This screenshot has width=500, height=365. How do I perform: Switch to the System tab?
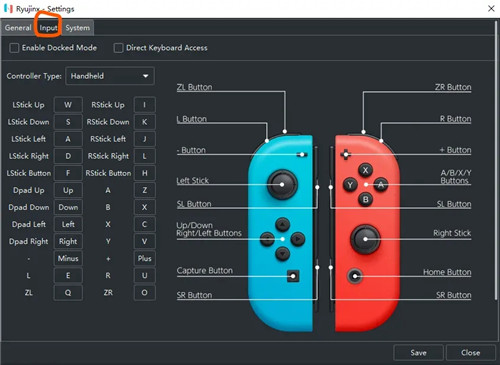point(78,28)
